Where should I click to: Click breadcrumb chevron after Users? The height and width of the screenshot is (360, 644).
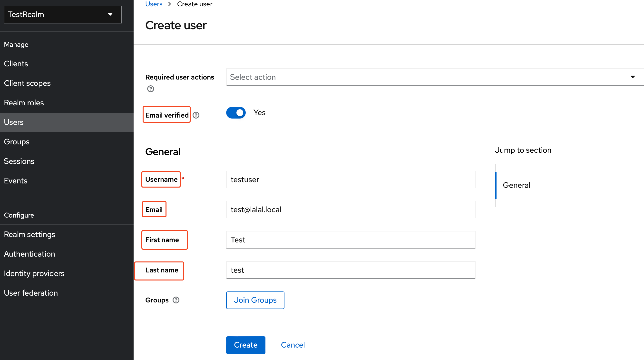[169, 4]
